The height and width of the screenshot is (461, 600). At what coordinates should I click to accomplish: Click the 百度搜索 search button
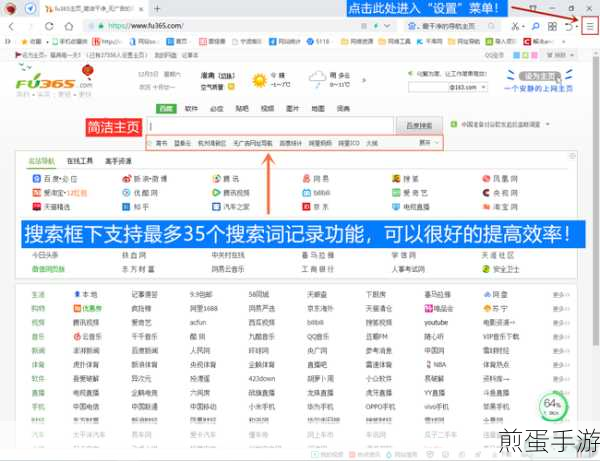click(x=419, y=125)
